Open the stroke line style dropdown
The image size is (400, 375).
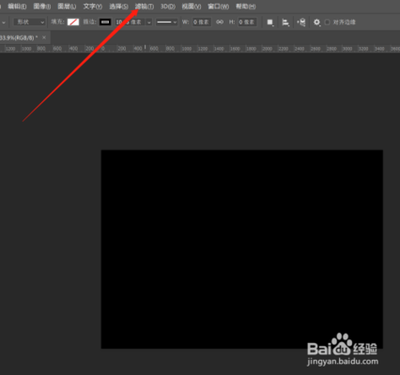click(x=167, y=22)
